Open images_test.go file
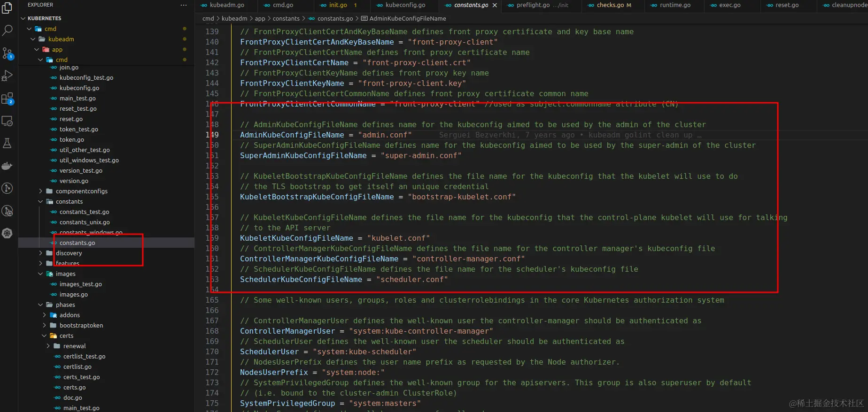Viewport: 868px width, 412px height. pos(80,284)
